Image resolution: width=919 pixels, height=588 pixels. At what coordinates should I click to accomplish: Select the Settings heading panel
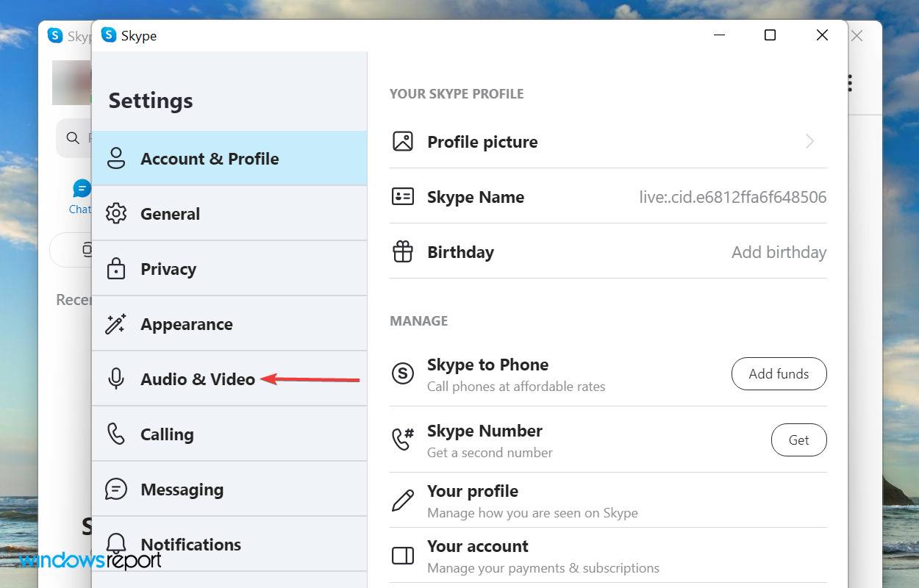click(150, 101)
